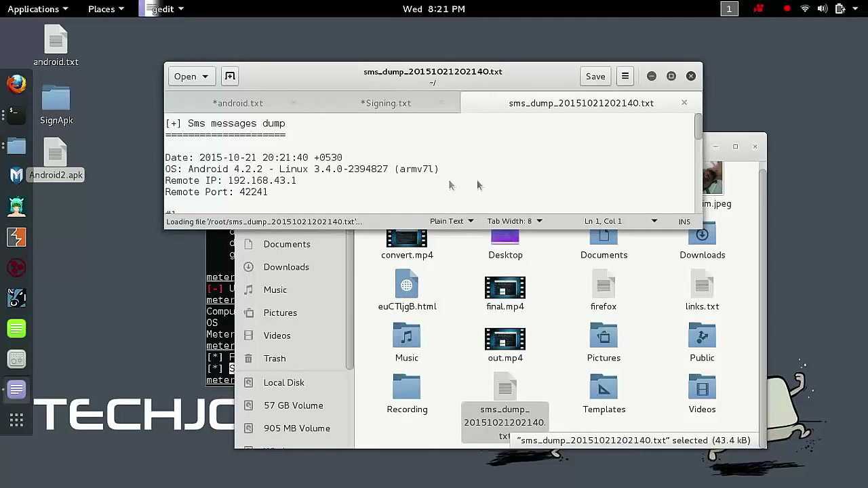Viewport: 868px width, 488px height.
Task: Click the Files sidebar scrollbar
Action: pyautogui.click(x=349, y=300)
